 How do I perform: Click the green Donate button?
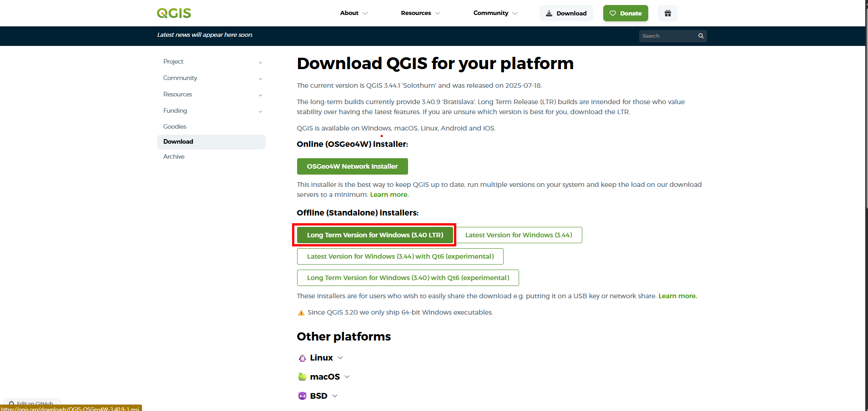click(x=626, y=13)
